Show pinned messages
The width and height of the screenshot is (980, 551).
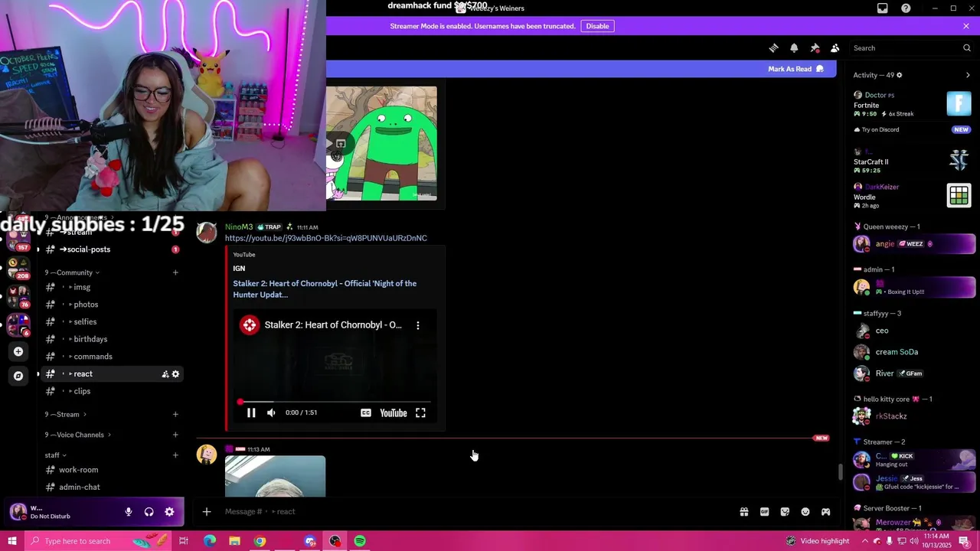[x=815, y=47]
